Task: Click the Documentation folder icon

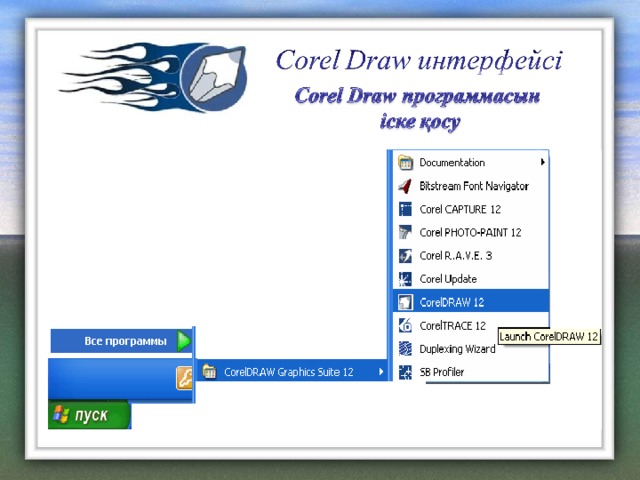Action: click(405, 162)
